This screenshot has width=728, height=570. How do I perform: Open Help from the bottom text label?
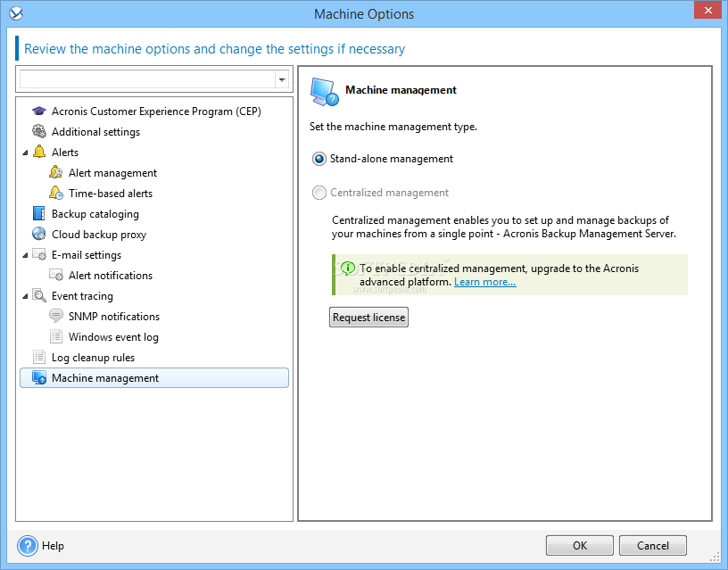(x=53, y=546)
